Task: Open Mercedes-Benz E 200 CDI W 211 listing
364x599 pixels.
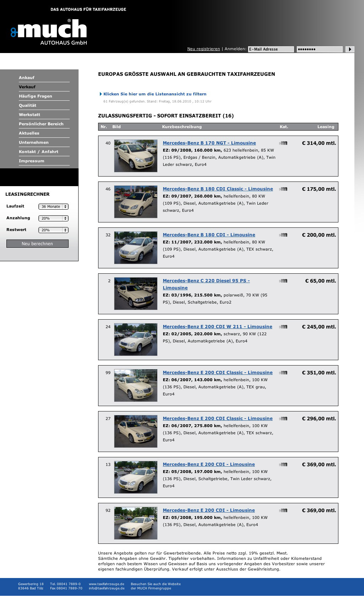Action: 218,327
